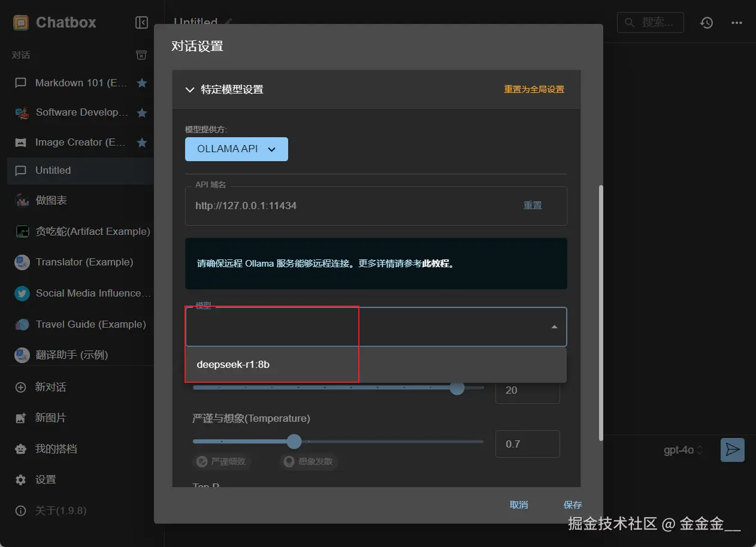Click the archive conversations icon beside 对话
Image resolution: width=756 pixels, height=547 pixels.
[141, 55]
